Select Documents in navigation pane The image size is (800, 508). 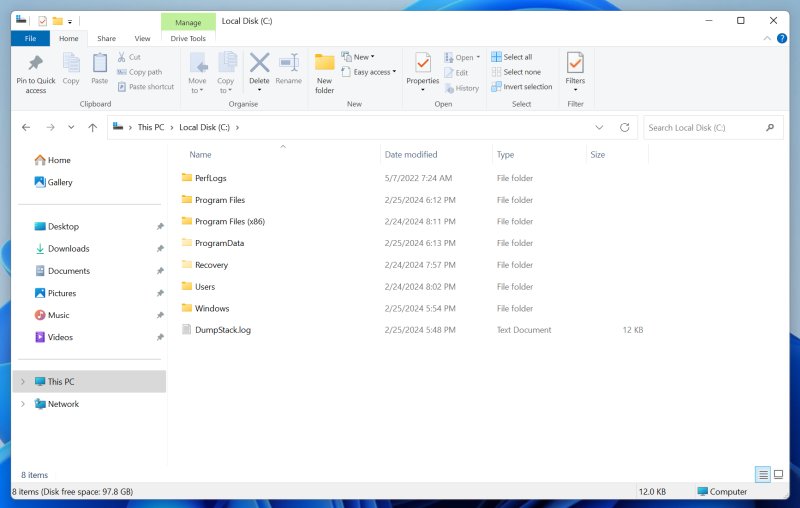(62, 271)
